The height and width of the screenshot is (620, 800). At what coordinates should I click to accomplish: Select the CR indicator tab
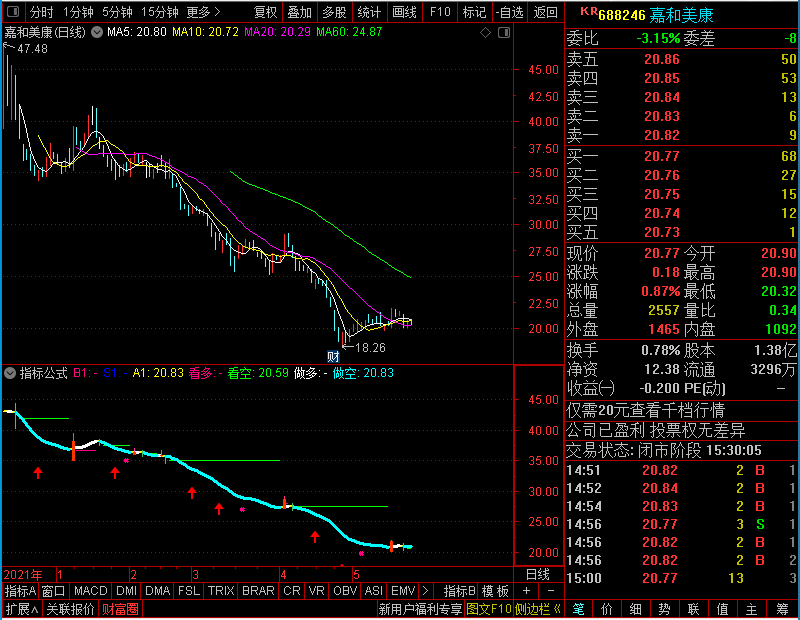(292, 591)
